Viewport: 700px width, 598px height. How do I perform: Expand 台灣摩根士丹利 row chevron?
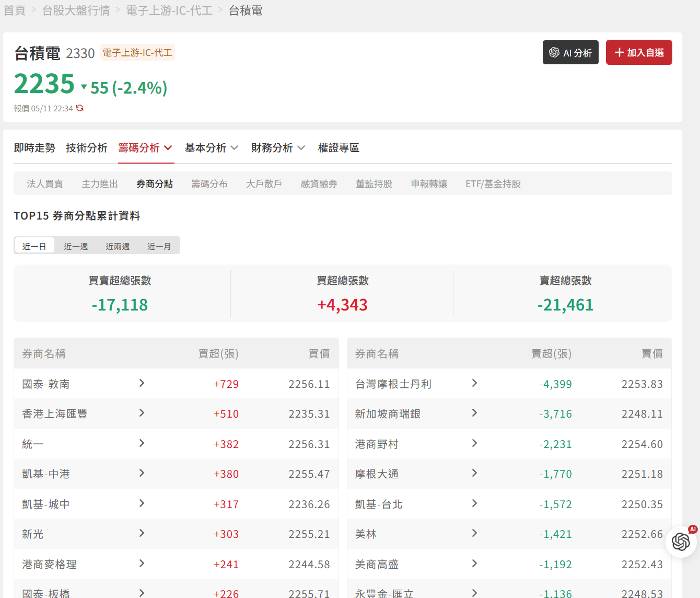[474, 383]
